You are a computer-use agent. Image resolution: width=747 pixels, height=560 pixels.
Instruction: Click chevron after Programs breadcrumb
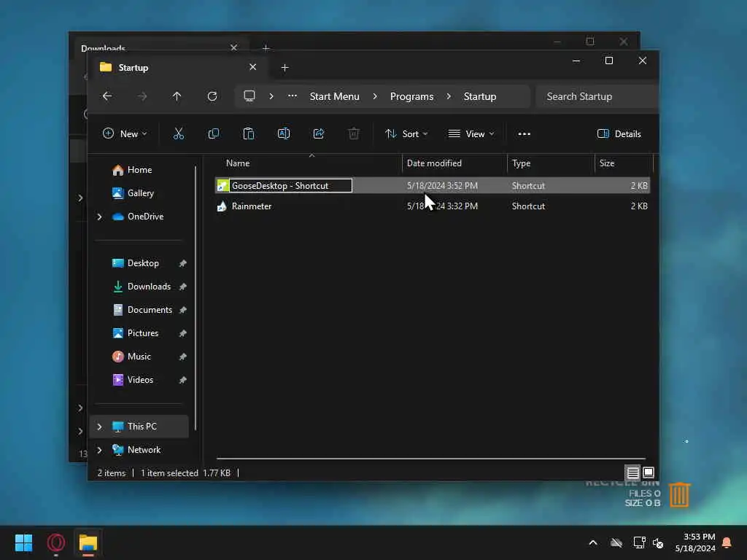(449, 96)
